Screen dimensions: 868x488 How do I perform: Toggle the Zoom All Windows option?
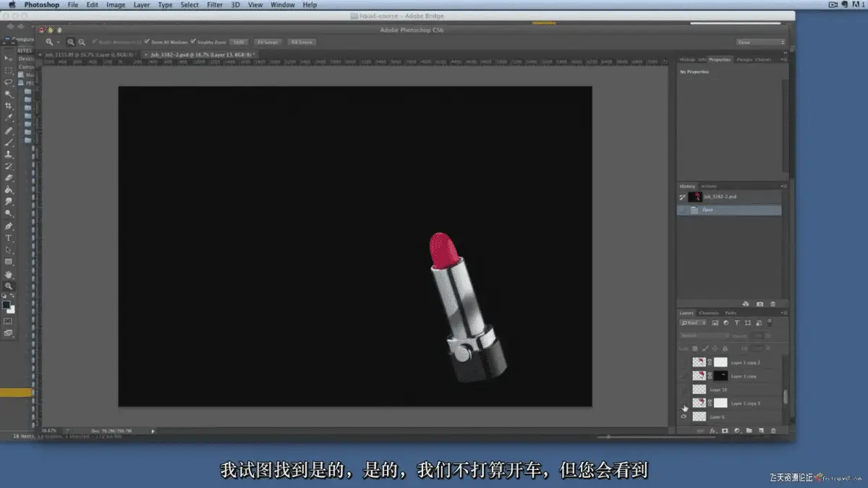146,42
